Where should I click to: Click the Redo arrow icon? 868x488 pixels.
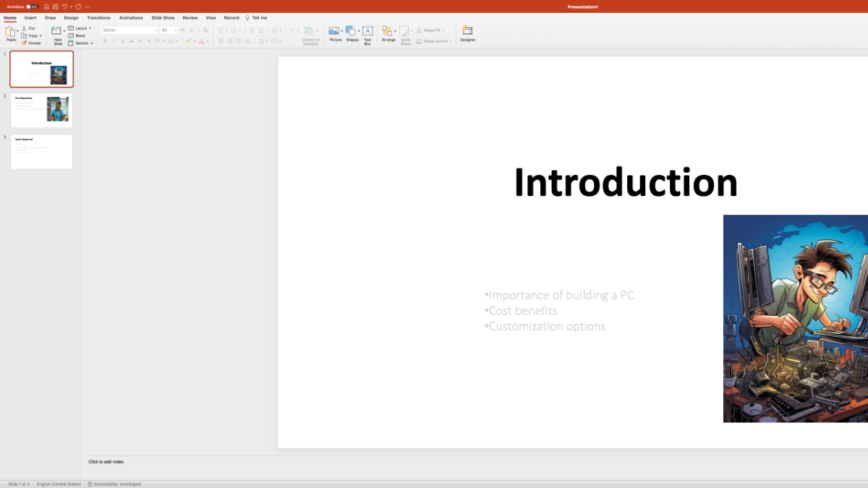77,7
